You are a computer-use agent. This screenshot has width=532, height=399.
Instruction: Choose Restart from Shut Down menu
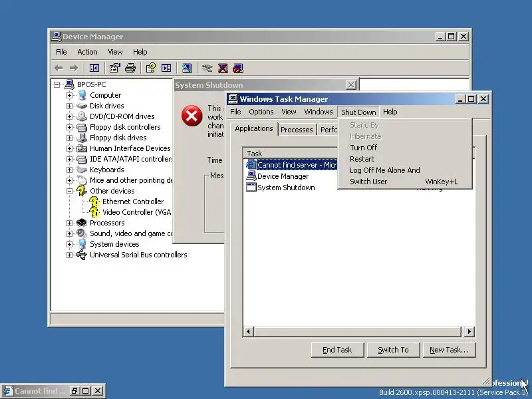pyautogui.click(x=405, y=159)
